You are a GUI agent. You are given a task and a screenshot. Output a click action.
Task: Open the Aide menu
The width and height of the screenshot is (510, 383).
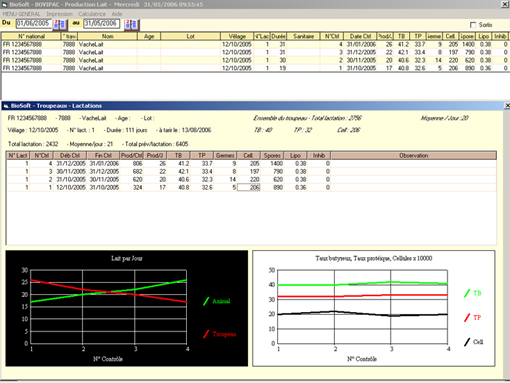click(x=117, y=14)
